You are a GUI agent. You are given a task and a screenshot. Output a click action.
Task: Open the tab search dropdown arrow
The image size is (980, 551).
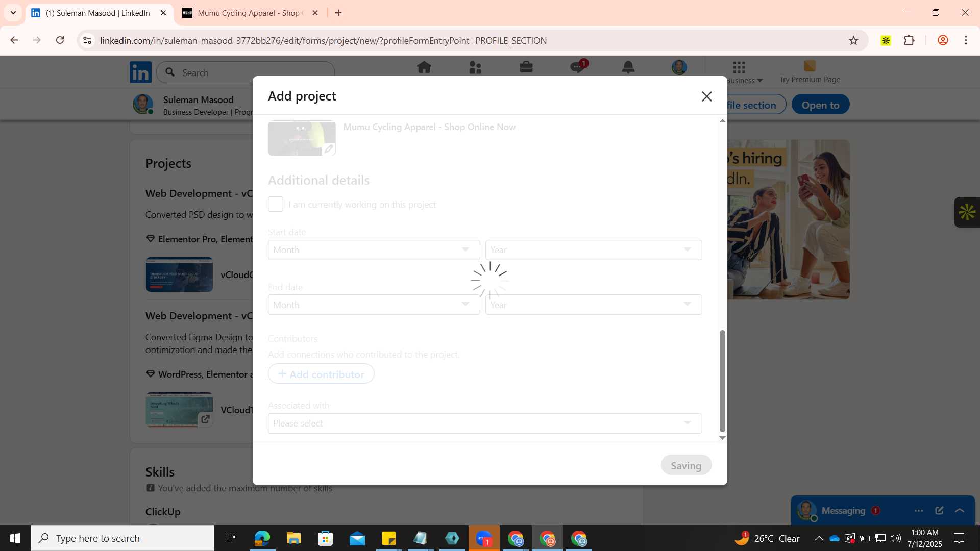pyautogui.click(x=13, y=13)
